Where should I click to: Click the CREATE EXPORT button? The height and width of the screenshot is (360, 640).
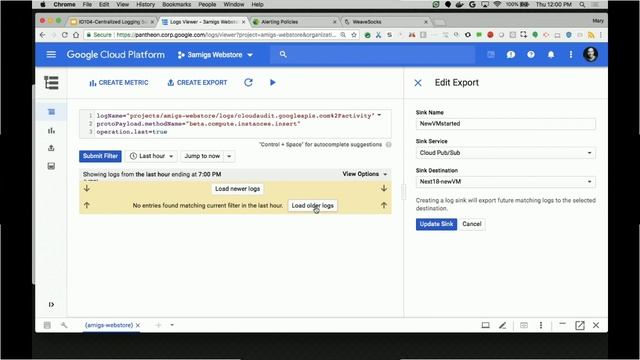pyautogui.click(x=197, y=82)
